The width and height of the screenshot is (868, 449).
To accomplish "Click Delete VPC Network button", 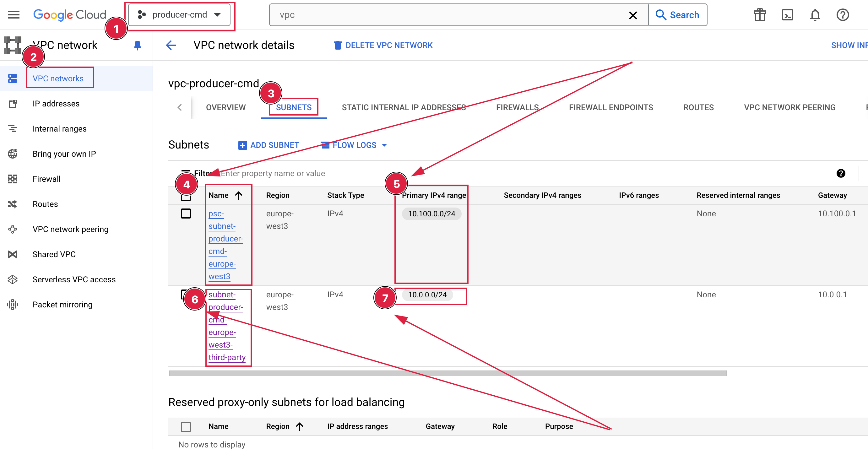I will click(383, 45).
